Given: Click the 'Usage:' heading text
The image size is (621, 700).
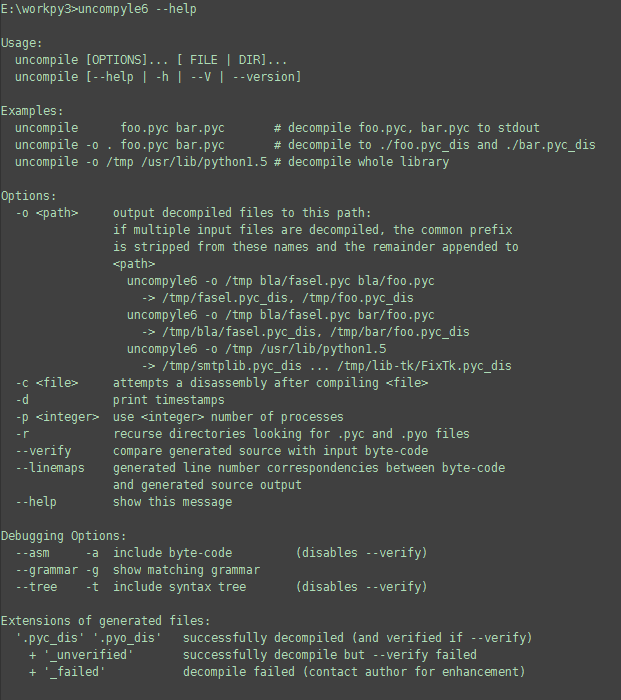Looking at the screenshot, I should pos(21,43).
